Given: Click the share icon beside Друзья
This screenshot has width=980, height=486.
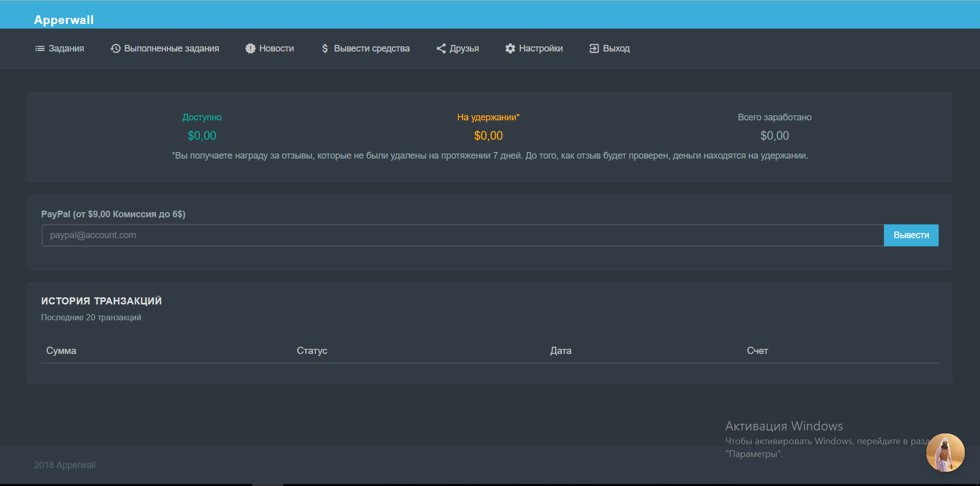Looking at the screenshot, I should (x=441, y=48).
